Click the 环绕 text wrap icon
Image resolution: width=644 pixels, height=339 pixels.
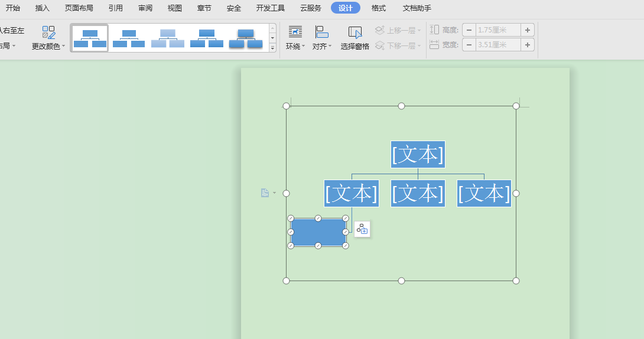(295, 32)
